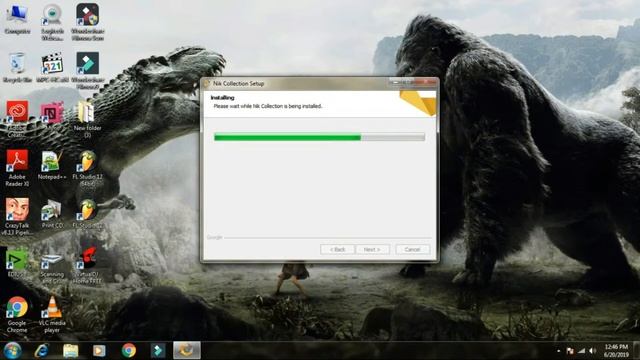Open the Windows Start menu
Image resolution: width=640 pixels, height=360 pixels.
[12, 351]
